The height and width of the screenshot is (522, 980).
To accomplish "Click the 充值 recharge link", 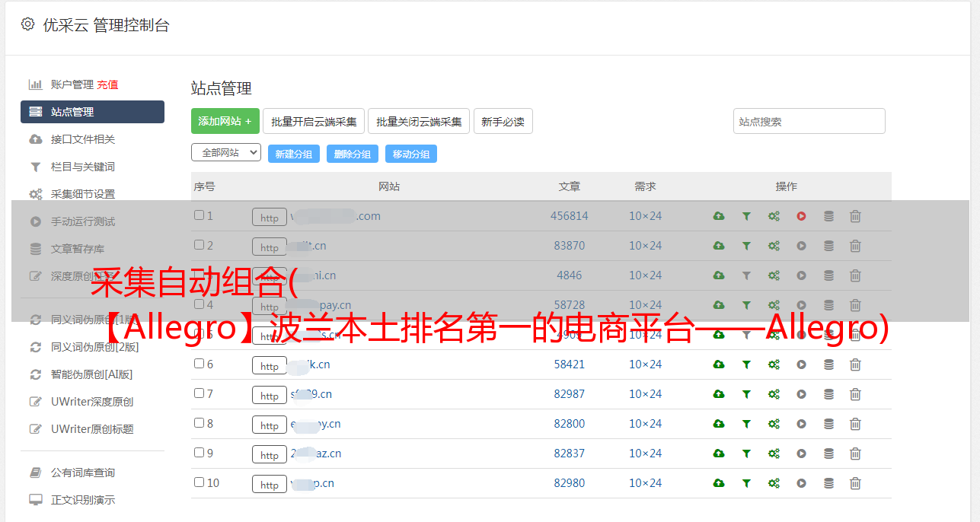I will click(x=107, y=84).
